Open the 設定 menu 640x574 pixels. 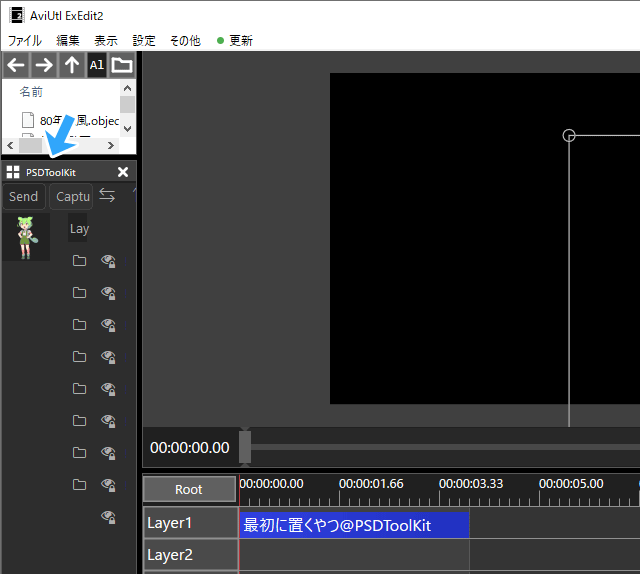click(144, 40)
